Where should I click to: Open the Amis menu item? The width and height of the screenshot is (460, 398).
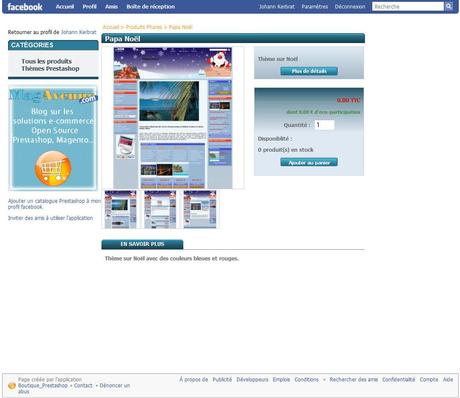coord(111,7)
